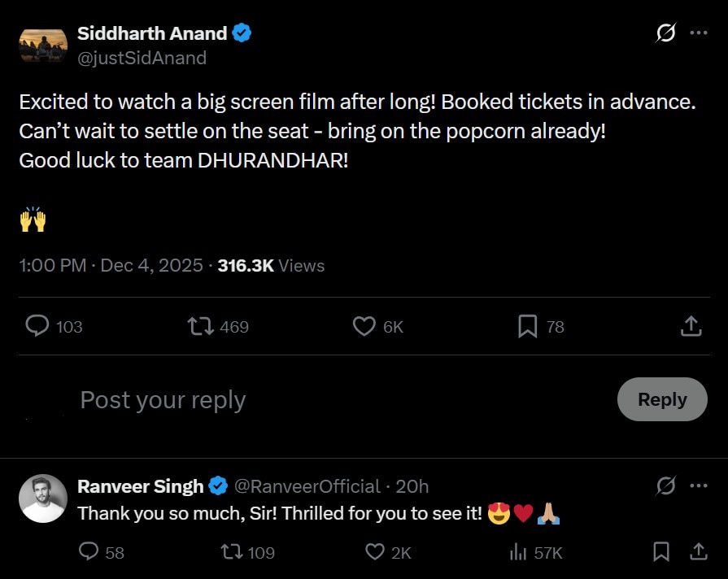Open the @justSidAnand handle
Image resolution: width=728 pixels, height=579 pixels.
[x=142, y=58]
